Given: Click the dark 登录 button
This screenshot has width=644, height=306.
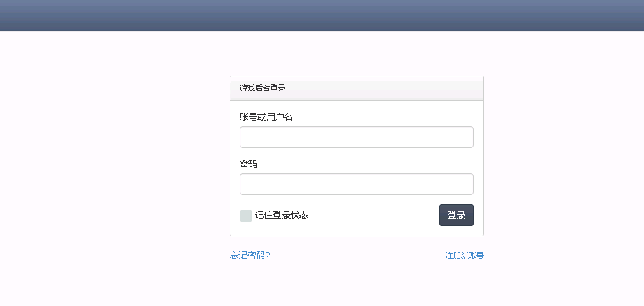Looking at the screenshot, I should (456, 215).
